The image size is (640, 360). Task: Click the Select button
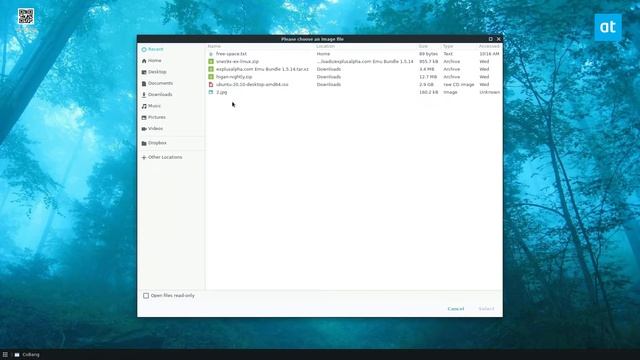[x=486, y=309]
